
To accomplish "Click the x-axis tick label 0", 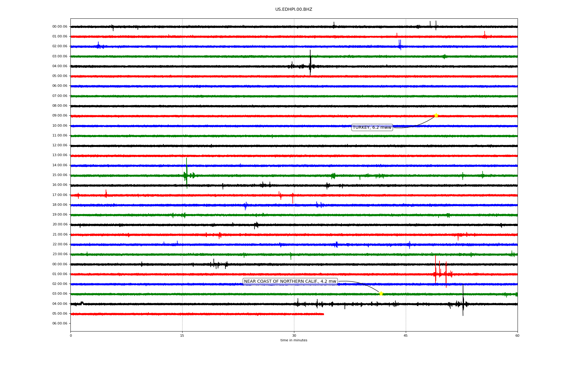I will tap(71, 335).
